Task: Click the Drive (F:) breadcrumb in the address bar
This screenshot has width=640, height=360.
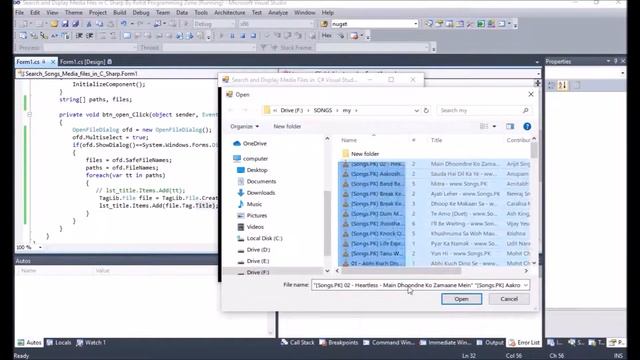Action: [292, 111]
